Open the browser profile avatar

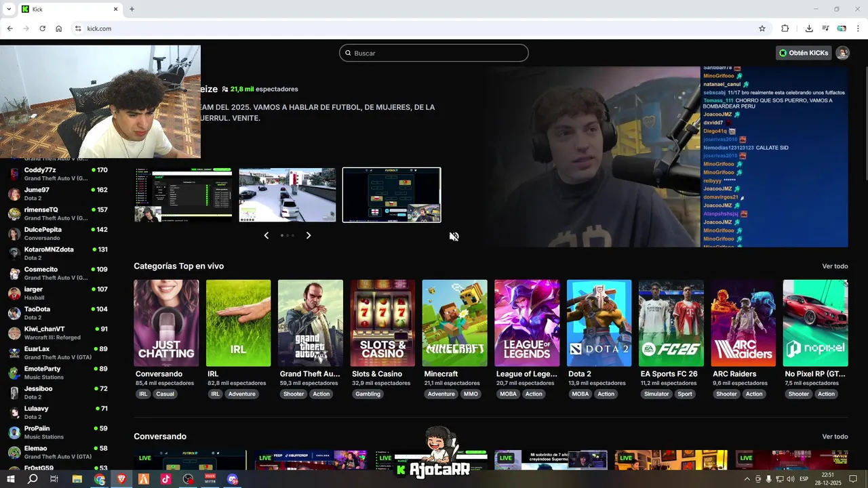(842, 28)
